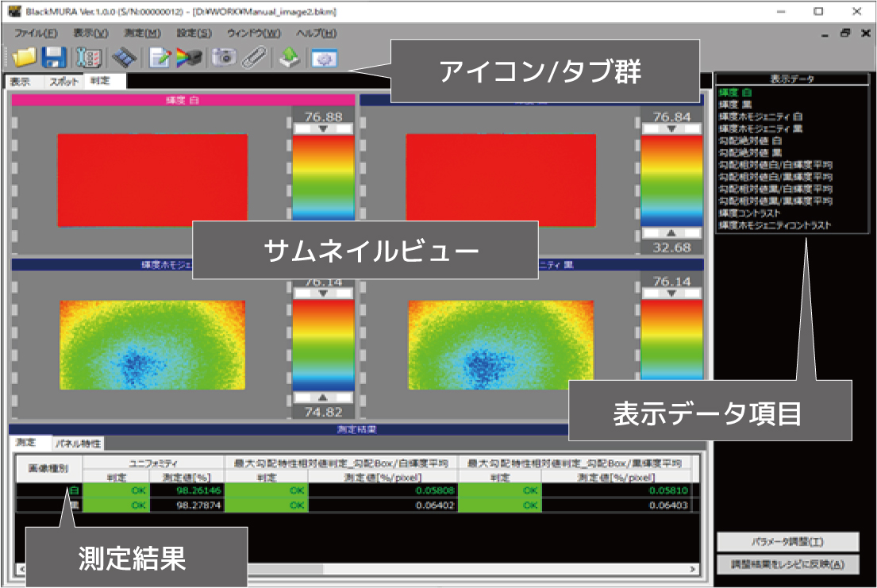Click the 0.06402 value cell
This screenshot has width=877, height=588.
click(383, 505)
